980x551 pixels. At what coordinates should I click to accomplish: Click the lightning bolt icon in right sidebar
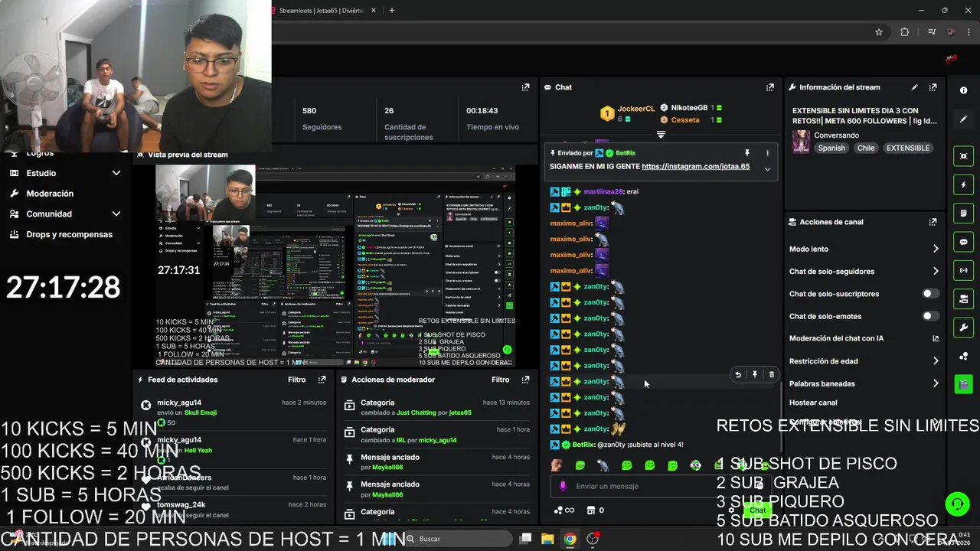(963, 184)
